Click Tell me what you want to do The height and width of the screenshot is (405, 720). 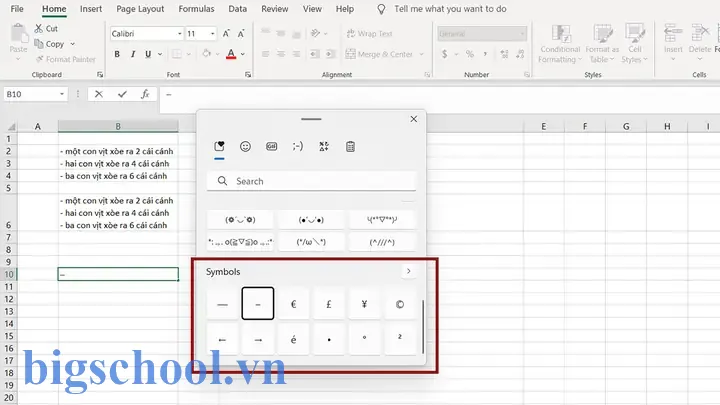(450, 9)
